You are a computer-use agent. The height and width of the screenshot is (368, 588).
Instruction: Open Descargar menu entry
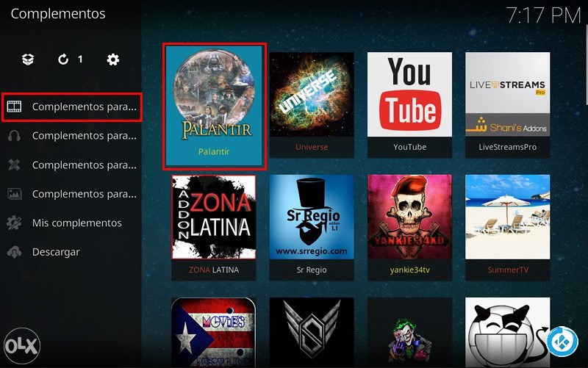coord(72,252)
